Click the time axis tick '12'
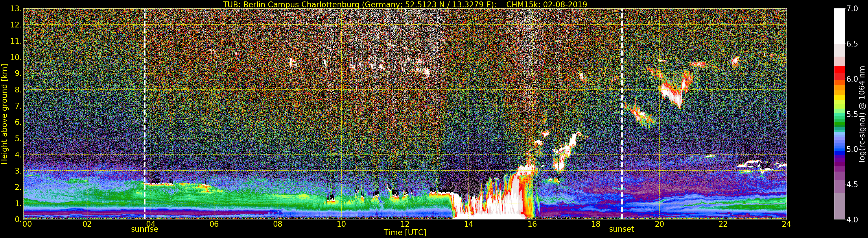 (x=405, y=224)
